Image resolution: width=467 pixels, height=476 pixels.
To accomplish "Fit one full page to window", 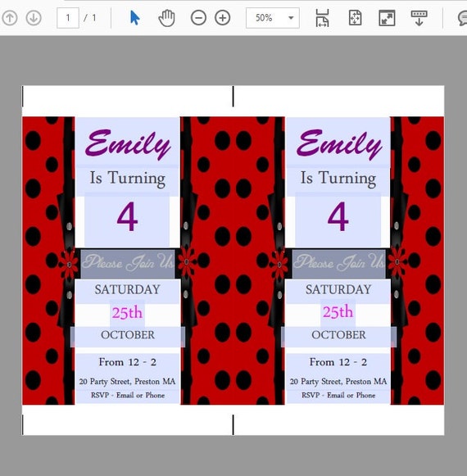I will click(355, 18).
